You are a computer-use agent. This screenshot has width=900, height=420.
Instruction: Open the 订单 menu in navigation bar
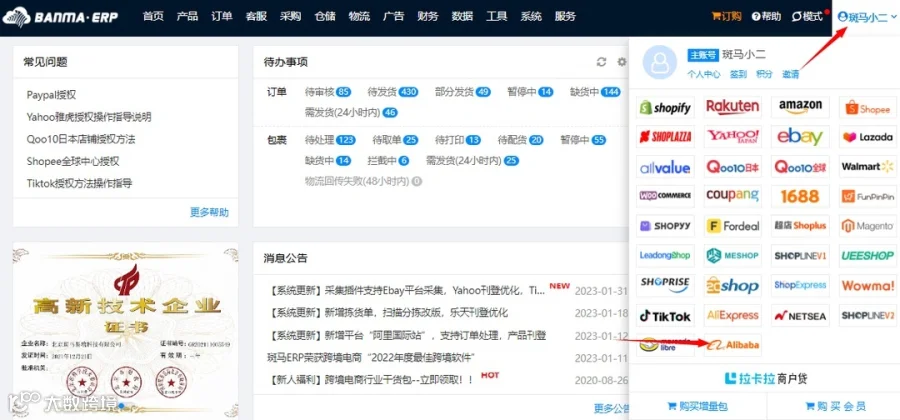click(x=222, y=17)
